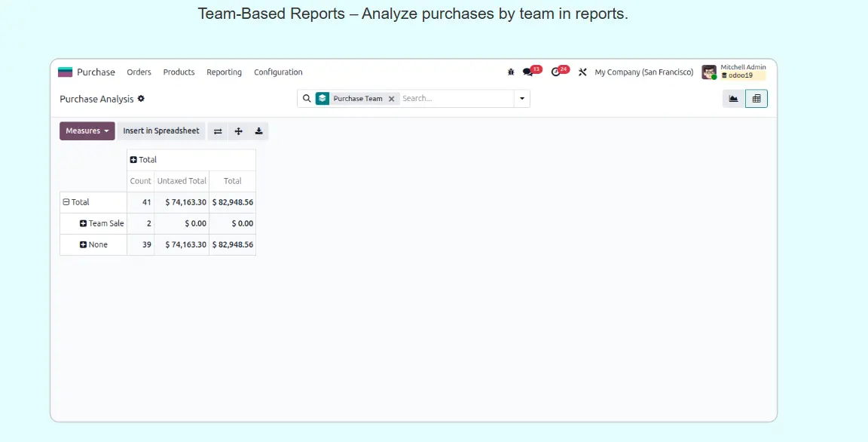Open the conversations chat icon

pos(528,72)
